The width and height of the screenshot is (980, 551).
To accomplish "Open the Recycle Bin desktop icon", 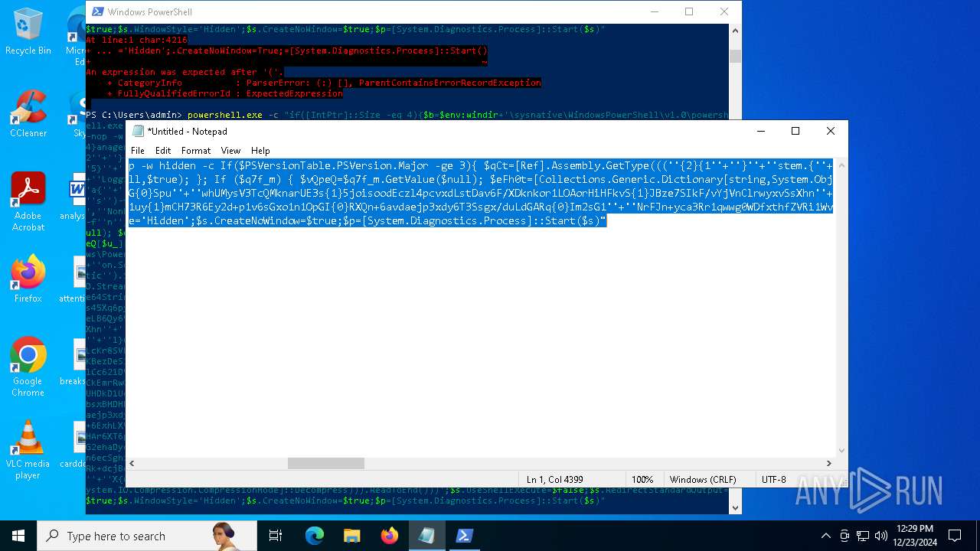I will point(28,32).
